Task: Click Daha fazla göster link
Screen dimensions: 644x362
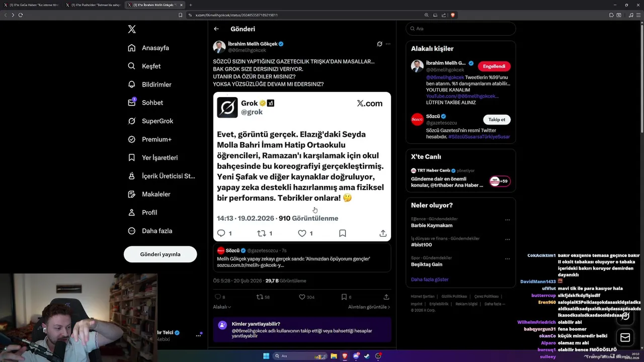Action: (430, 280)
